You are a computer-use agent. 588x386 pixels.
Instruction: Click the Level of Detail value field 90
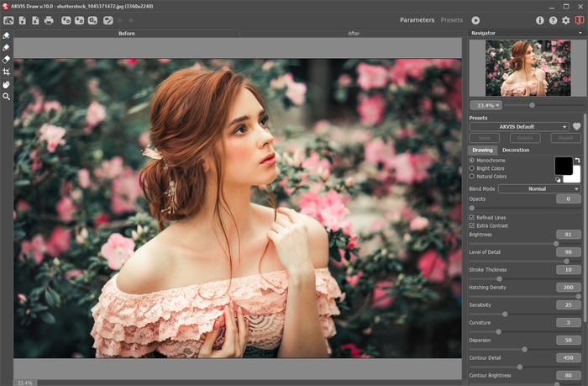pos(569,252)
